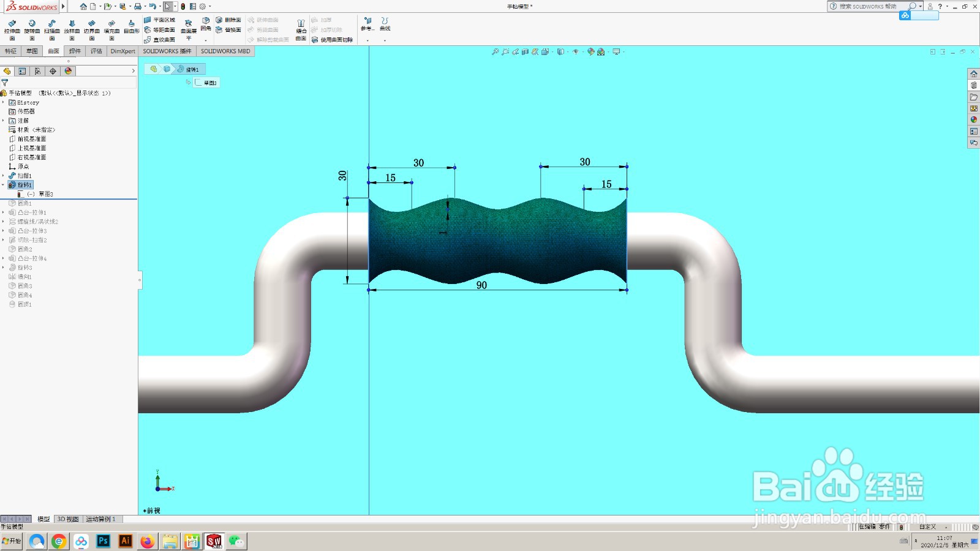
Task: Click Zoom to Fit in view toolbar
Action: point(496,52)
